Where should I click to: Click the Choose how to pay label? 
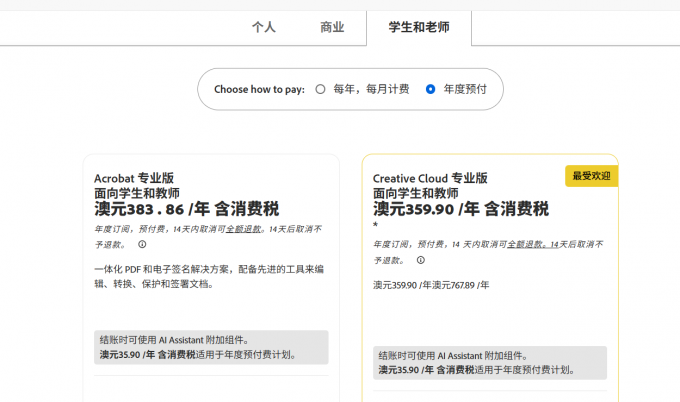click(x=258, y=89)
